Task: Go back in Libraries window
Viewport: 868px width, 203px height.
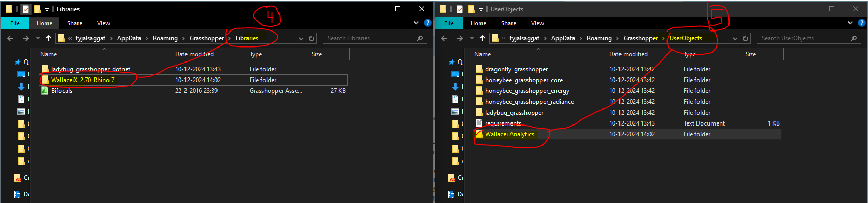Action: [x=10, y=38]
